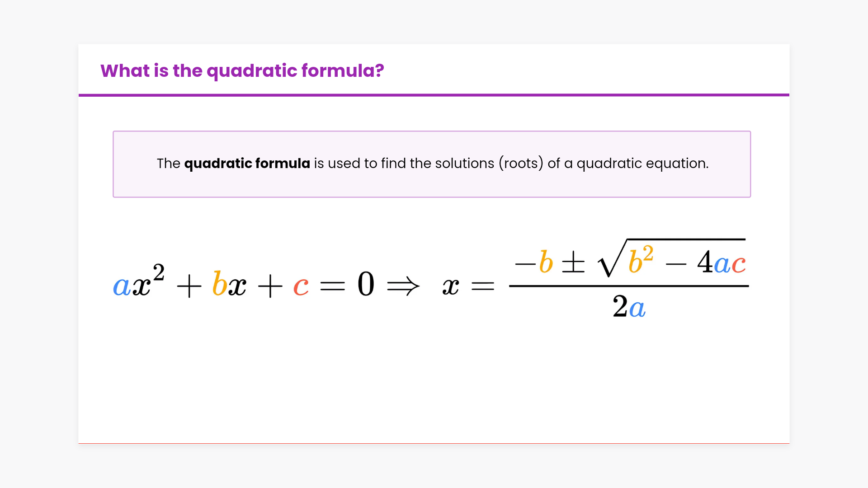Click the plus-minus (±) symbol

click(x=573, y=263)
